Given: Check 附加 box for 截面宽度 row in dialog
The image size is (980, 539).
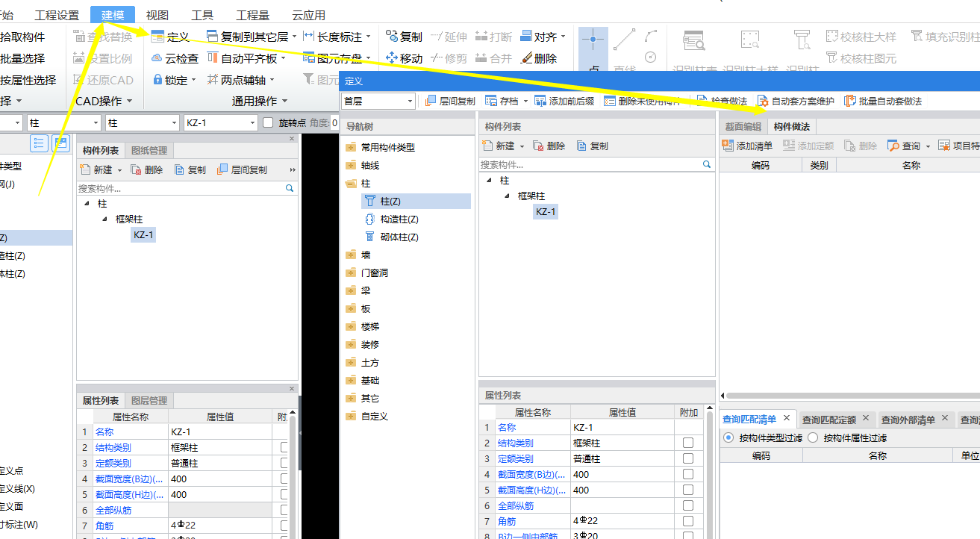Looking at the screenshot, I should [687, 474].
